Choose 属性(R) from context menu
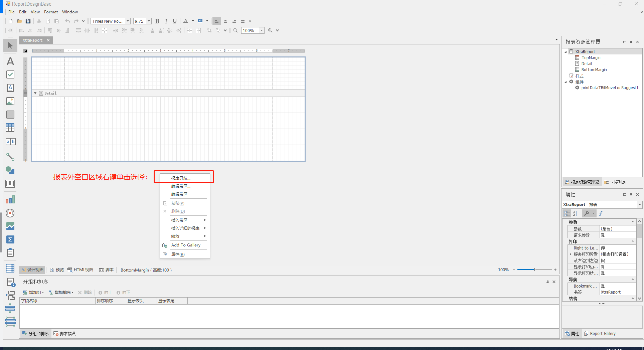The width and height of the screenshot is (644, 350). coord(185,254)
